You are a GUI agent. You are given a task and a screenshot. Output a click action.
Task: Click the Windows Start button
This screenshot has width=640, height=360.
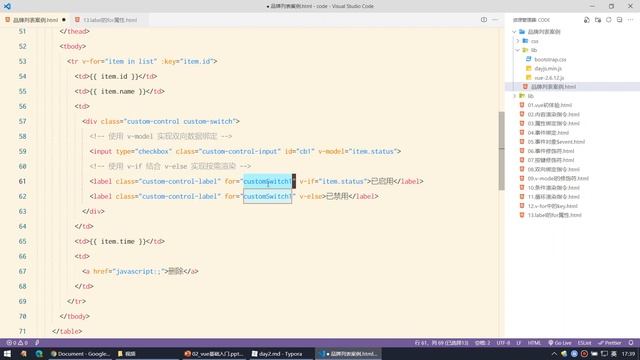pos(7,354)
